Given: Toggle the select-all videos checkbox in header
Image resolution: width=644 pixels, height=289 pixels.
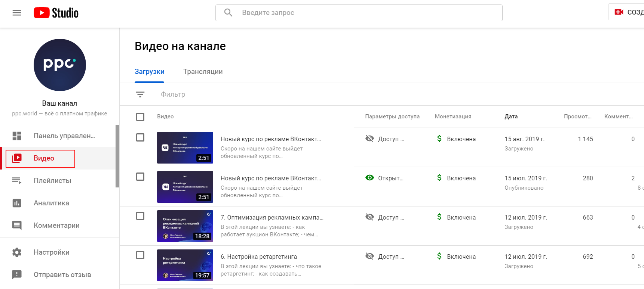Looking at the screenshot, I should pos(140,117).
